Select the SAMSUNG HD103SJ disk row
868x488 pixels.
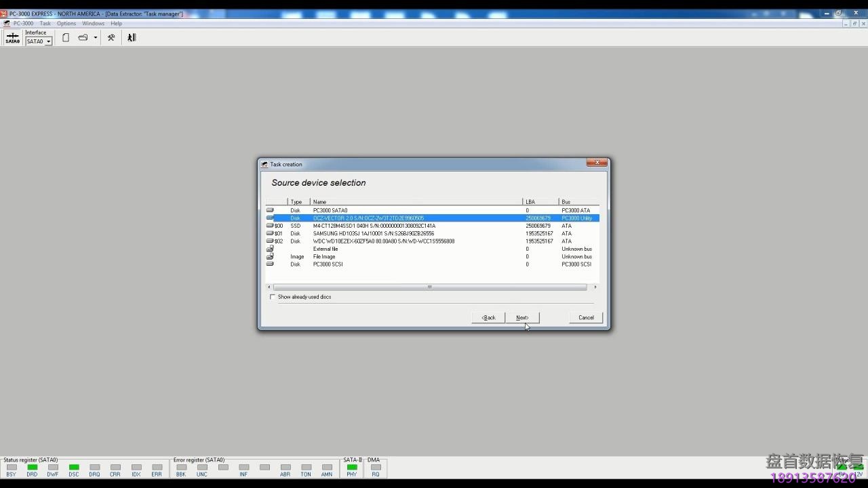point(373,233)
